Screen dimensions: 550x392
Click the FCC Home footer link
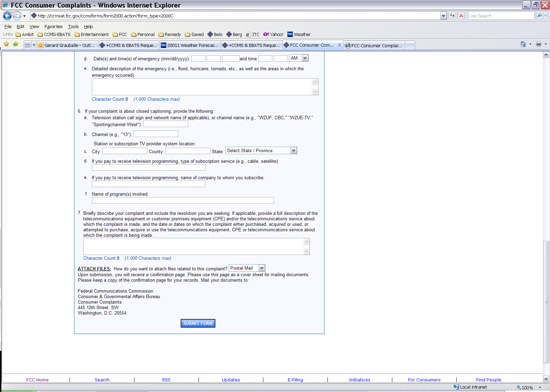37,380
